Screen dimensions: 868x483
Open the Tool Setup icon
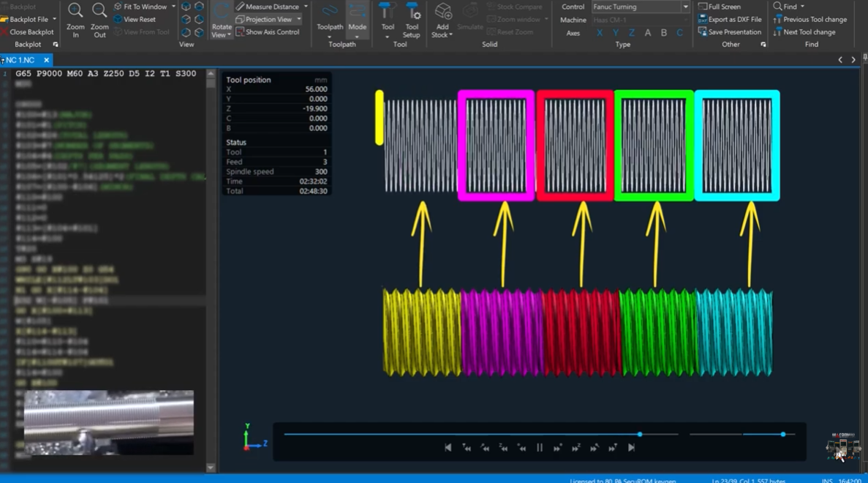tap(412, 12)
